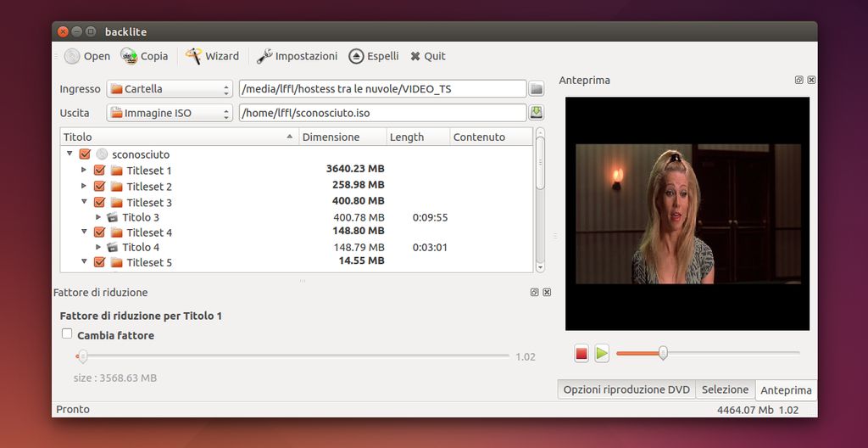868x448 pixels.
Task: Uncheck the Titleset 1 checkbox
Action: point(99,171)
